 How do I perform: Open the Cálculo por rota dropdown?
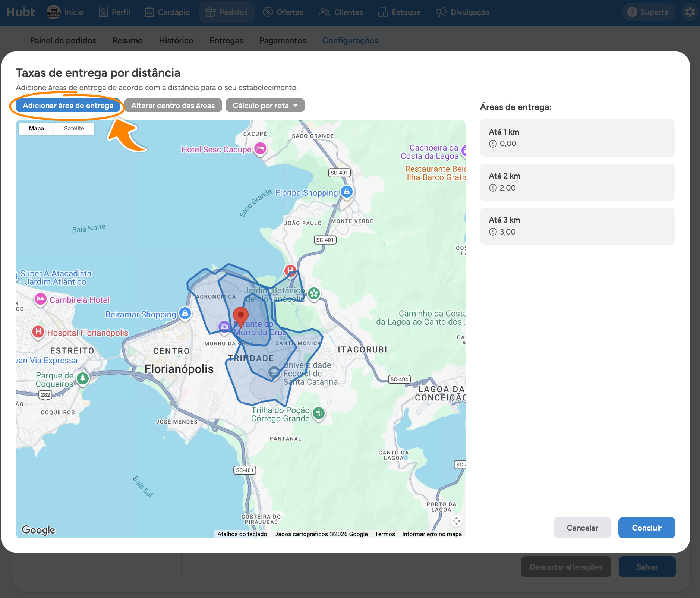[x=265, y=106]
